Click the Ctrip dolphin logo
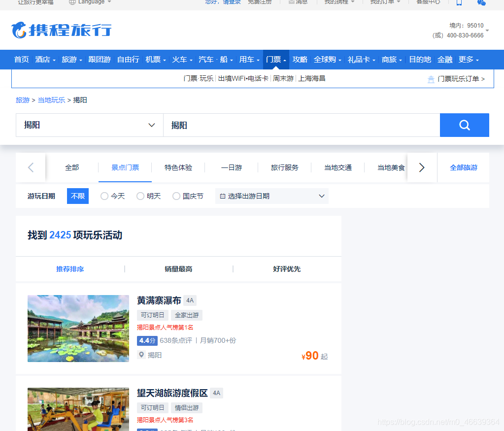Image resolution: width=504 pixels, height=431 pixels. [x=61, y=30]
